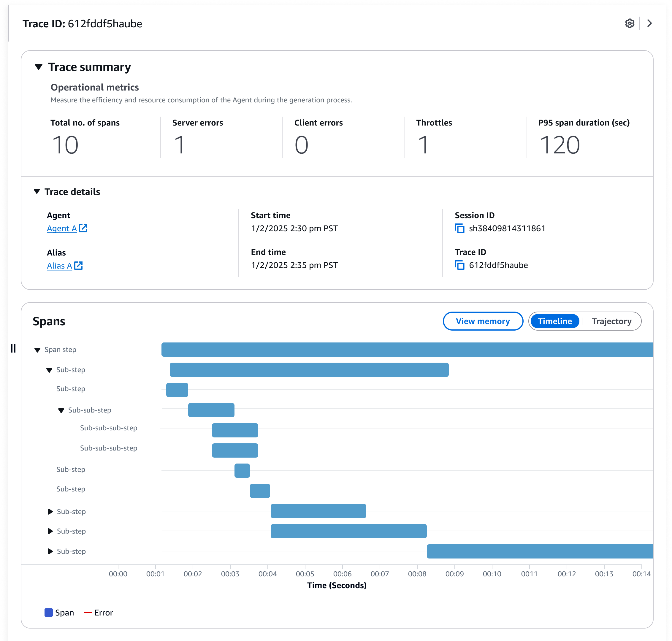This screenshot has width=672, height=641.
Task: Click external link icon beside Agent A
Action: click(x=83, y=228)
